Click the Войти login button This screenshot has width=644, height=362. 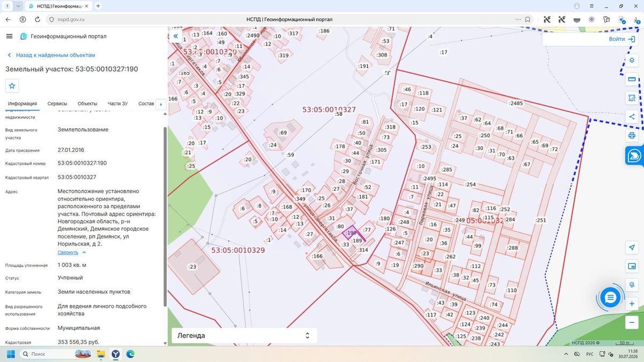[622, 39]
